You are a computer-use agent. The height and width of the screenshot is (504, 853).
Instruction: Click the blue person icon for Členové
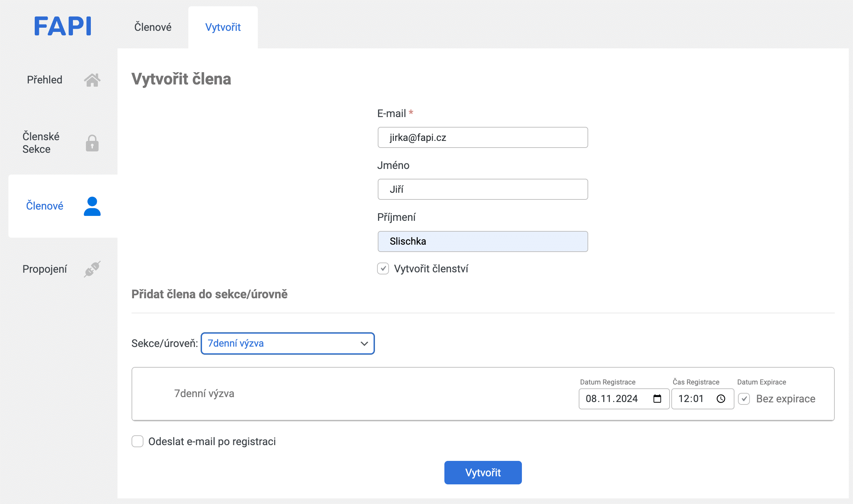tap(92, 206)
